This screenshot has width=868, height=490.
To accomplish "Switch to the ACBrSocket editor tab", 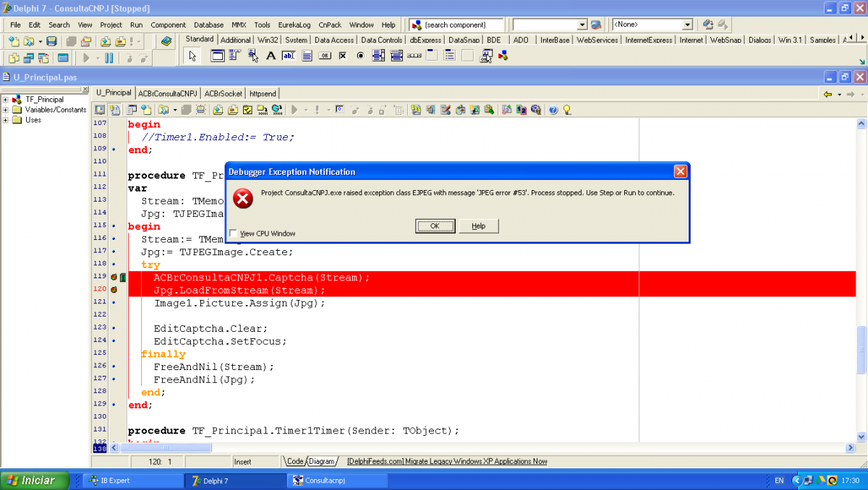I will coord(224,93).
